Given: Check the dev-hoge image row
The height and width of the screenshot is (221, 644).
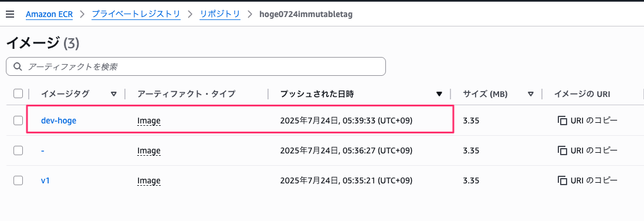Looking at the screenshot, I should [x=18, y=120].
